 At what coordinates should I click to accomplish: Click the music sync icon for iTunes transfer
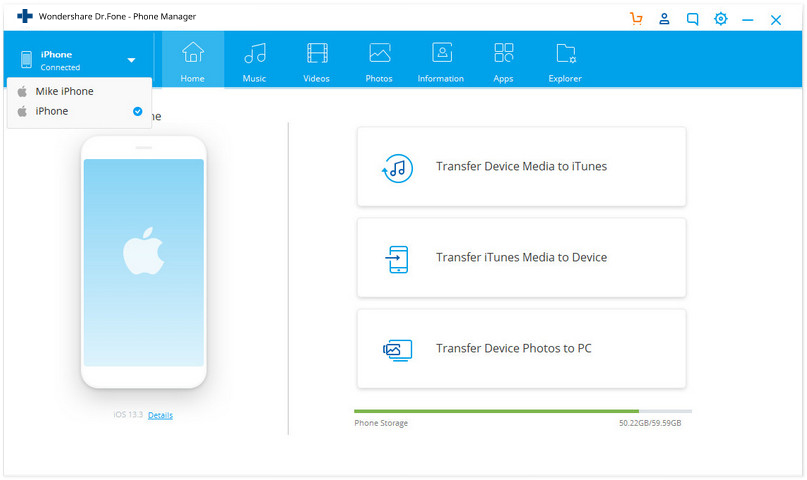397,168
